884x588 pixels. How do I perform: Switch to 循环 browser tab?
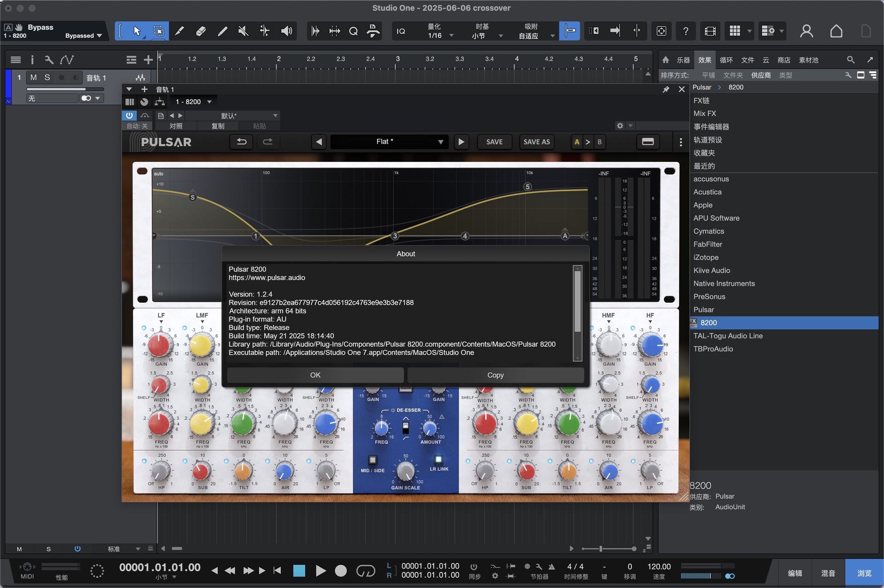(x=726, y=60)
